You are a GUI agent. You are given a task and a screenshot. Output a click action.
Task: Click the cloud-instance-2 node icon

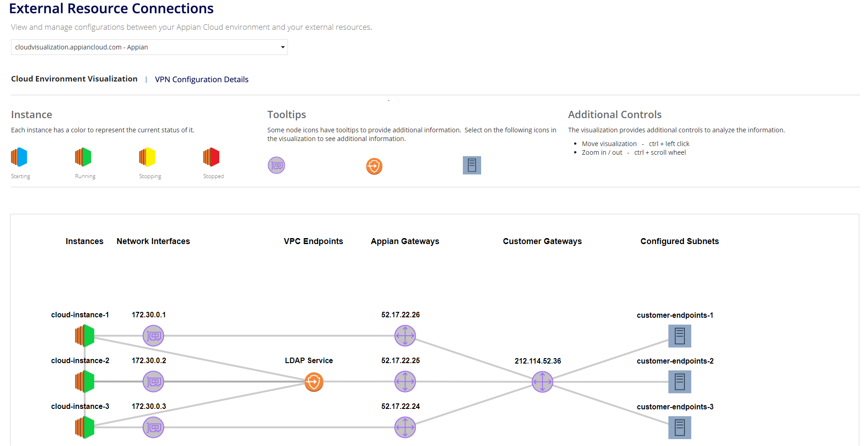point(85,381)
